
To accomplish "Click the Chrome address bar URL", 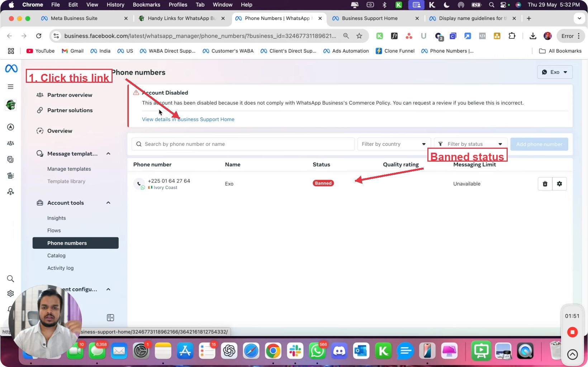I will (200, 36).
